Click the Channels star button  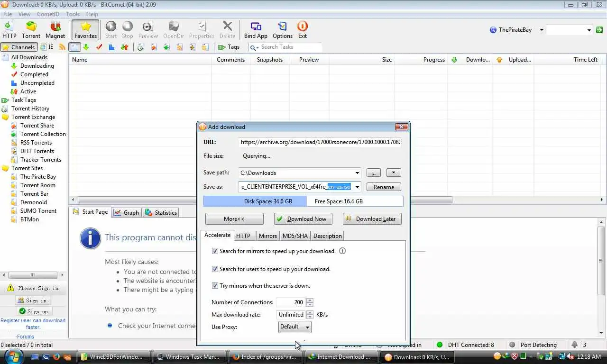pyautogui.click(x=19, y=47)
